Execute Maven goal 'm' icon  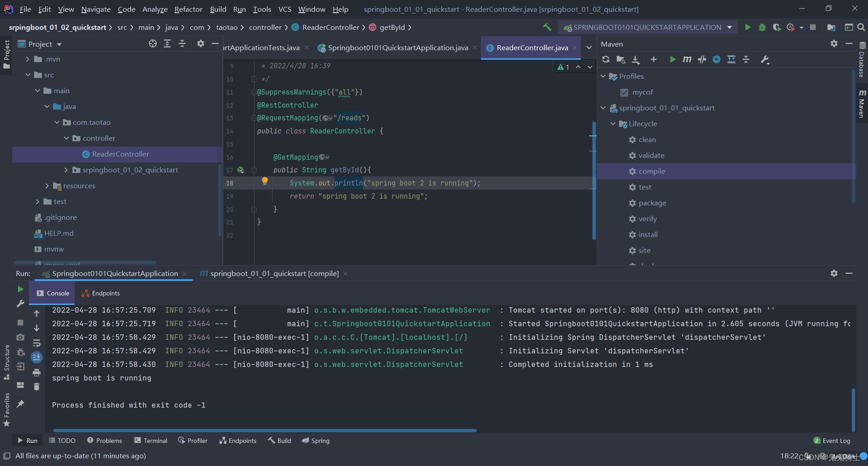click(x=687, y=59)
